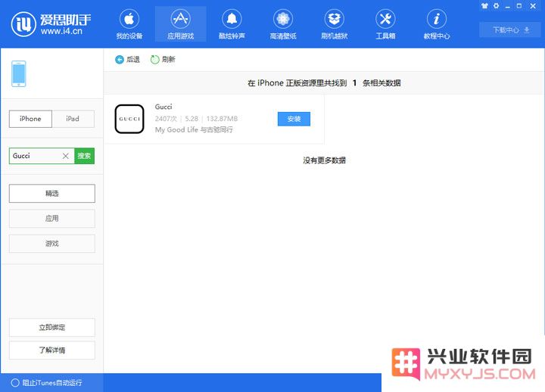Open the 应用游戏 apps and games section
Image resolution: width=545 pixels, height=392 pixels.
(180, 24)
